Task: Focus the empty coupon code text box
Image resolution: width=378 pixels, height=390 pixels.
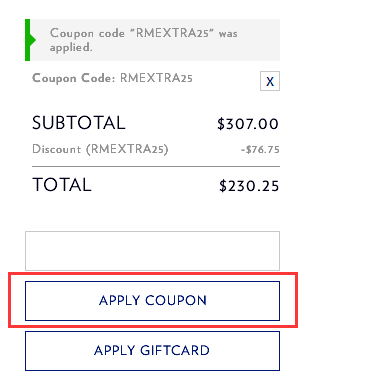Action: [x=152, y=251]
